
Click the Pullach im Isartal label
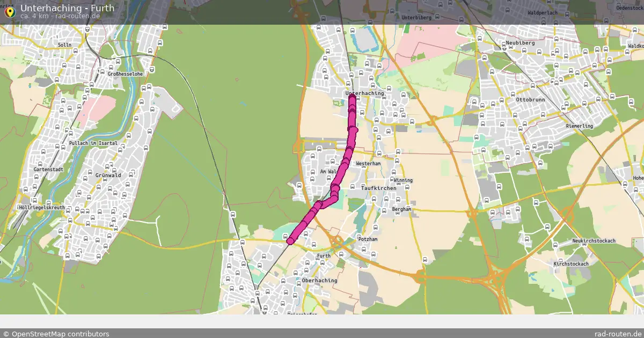tap(93, 143)
